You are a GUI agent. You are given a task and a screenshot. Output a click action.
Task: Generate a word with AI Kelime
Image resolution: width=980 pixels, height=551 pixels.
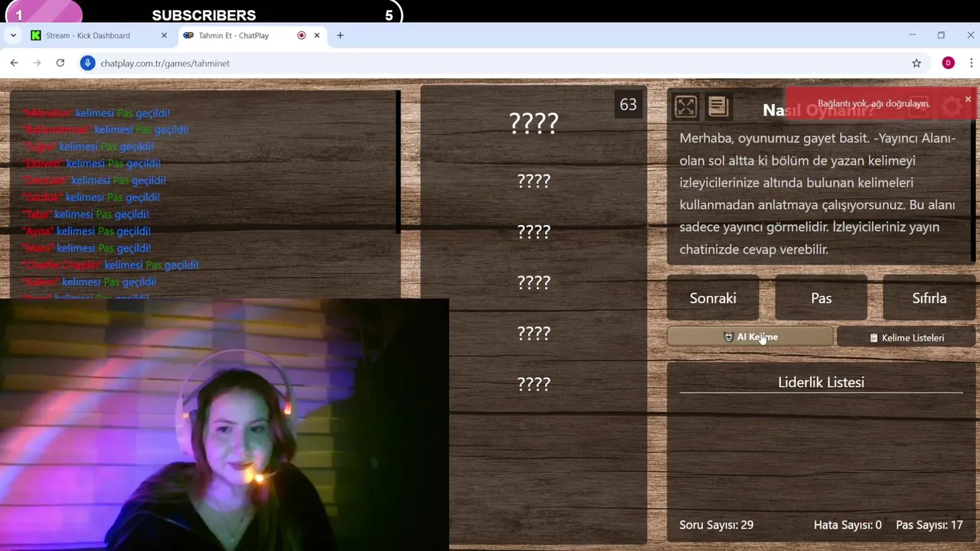[750, 337]
